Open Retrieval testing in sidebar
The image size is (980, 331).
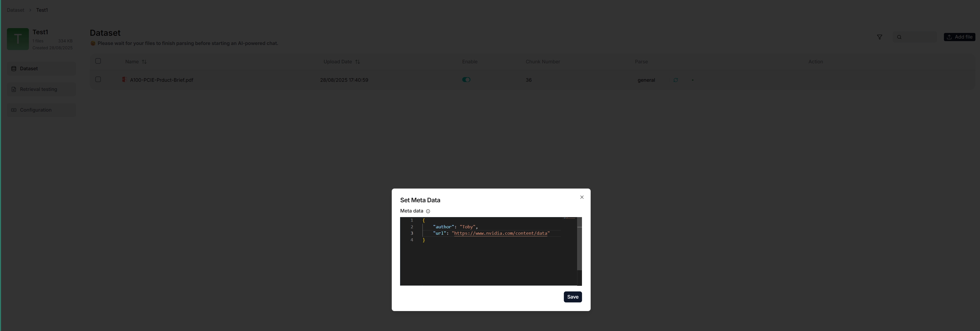point(38,89)
